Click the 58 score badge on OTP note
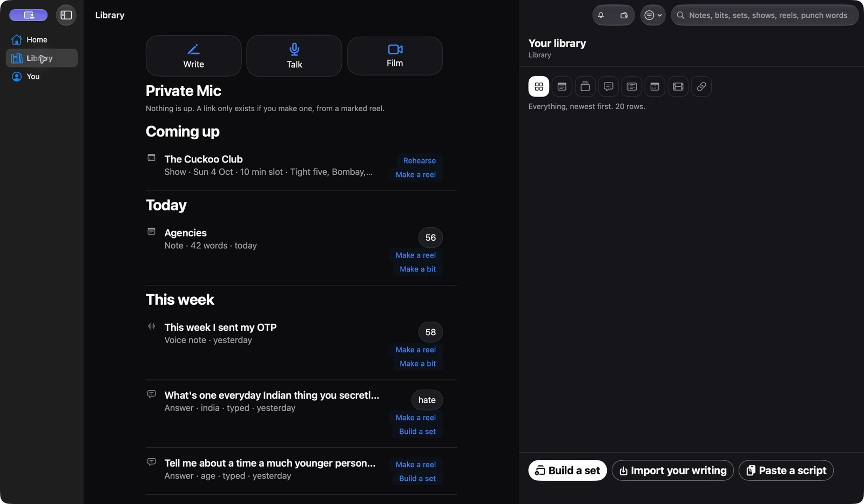864x504 pixels. [x=430, y=332]
